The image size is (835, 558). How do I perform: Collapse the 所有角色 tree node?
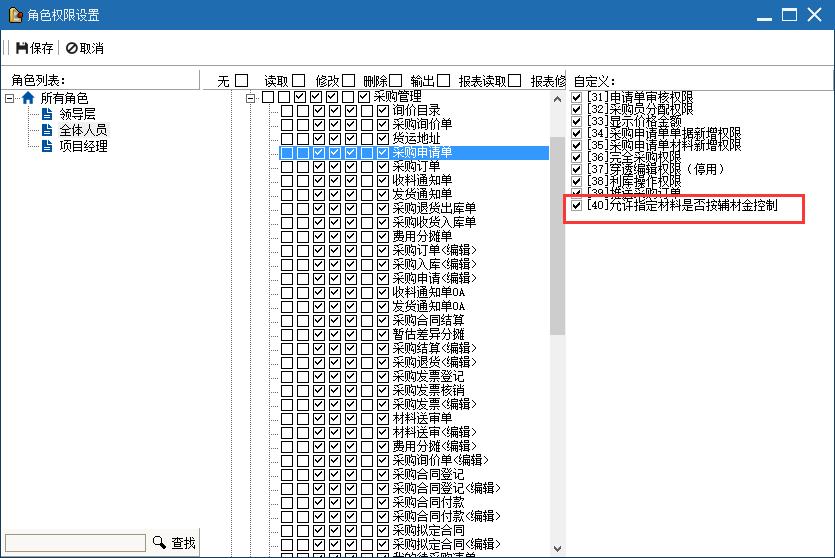10,98
